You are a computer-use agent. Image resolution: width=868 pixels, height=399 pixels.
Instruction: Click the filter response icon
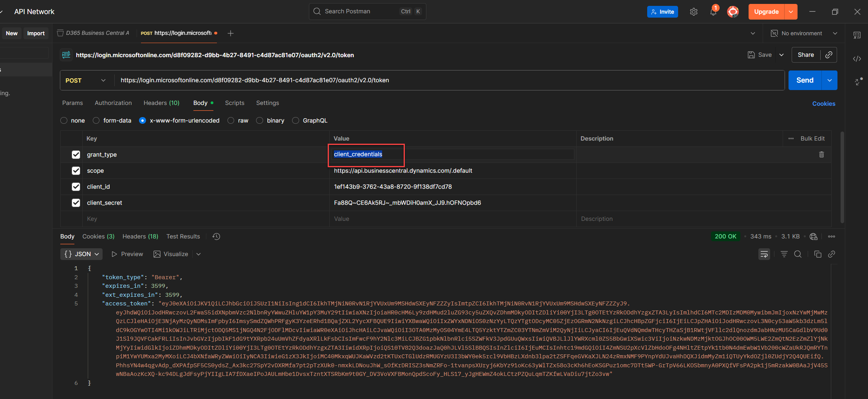click(784, 254)
